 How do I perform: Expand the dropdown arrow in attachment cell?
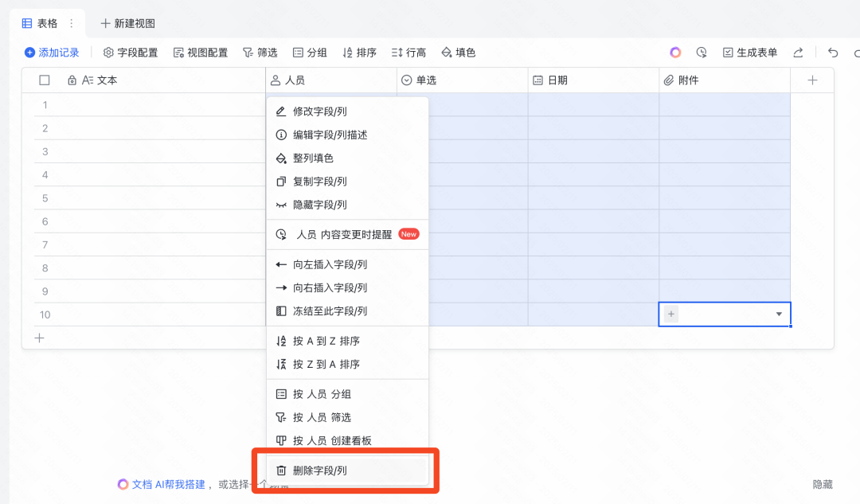pyautogui.click(x=779, y=315)
